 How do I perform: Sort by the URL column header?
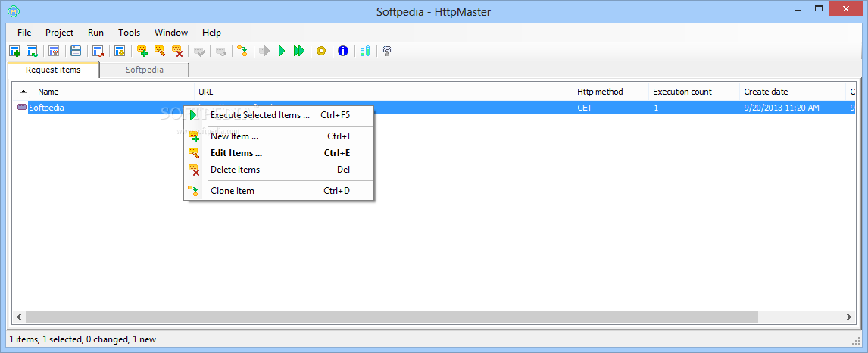pos(206,92)
